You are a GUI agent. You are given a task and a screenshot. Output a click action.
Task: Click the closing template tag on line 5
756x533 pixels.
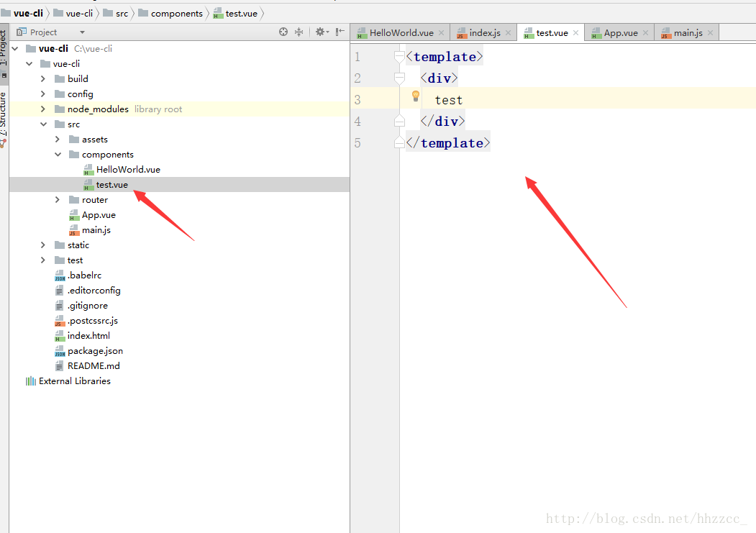(x=448, y=143)
